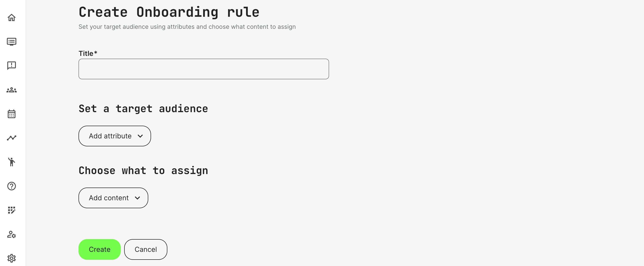The width and height of the screenshot is (644, 266).
Task: Click the chevron beside Add attribute
Action: pos(140,136)
